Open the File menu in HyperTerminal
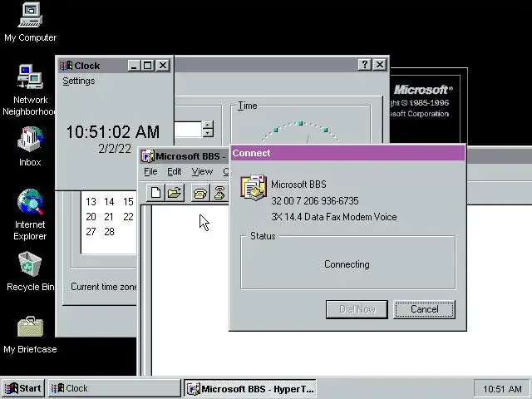The width and height of the screenshot is (532, 399). point(150,172)
